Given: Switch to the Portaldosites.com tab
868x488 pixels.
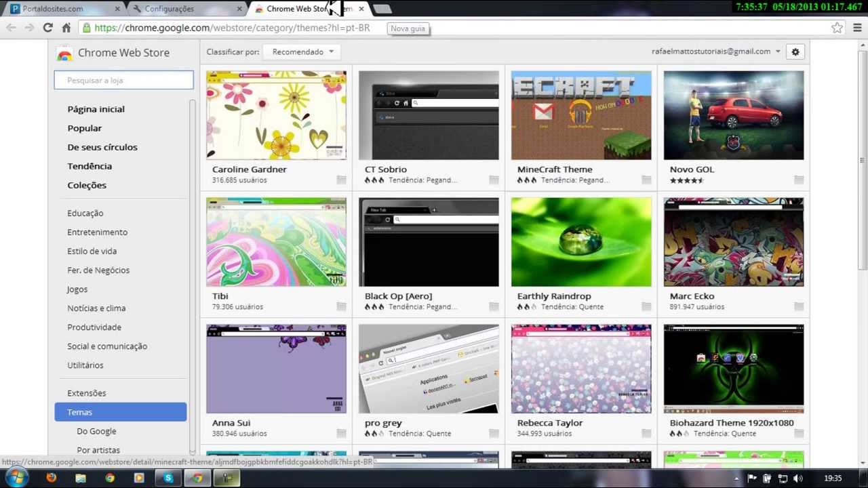Looking at the screenshot, I should pyautogui.click(x=65, y=9).
